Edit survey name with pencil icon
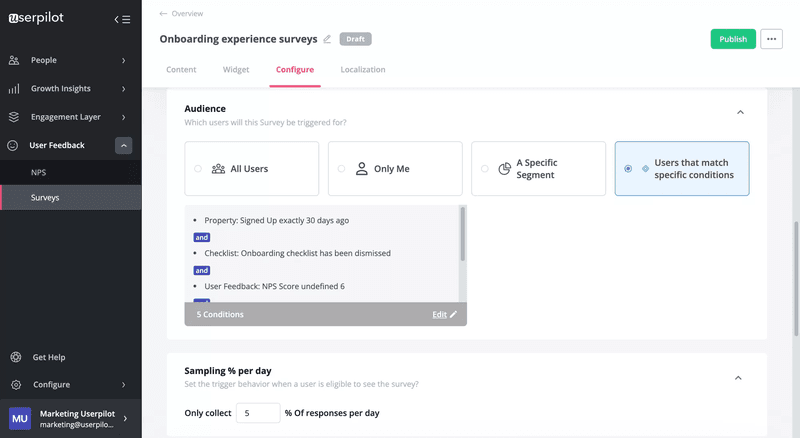Viewport: 800px width, 438px height. [x=327, y=39]
